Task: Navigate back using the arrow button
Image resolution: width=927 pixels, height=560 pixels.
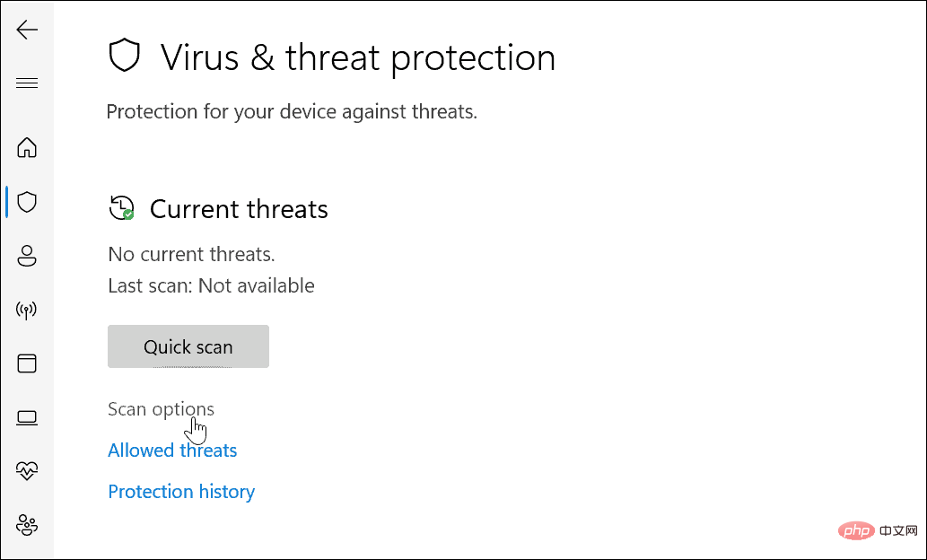Action: click(x=28, y=30)
